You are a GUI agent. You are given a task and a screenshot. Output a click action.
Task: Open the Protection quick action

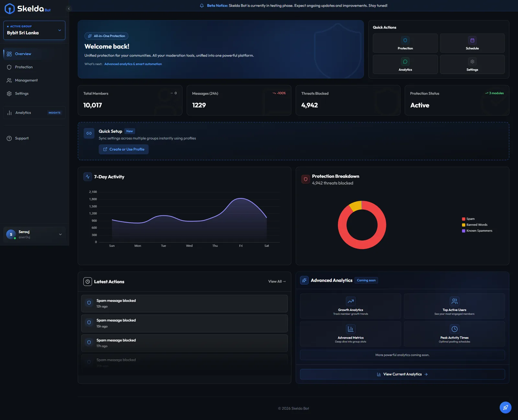point(405,43)
